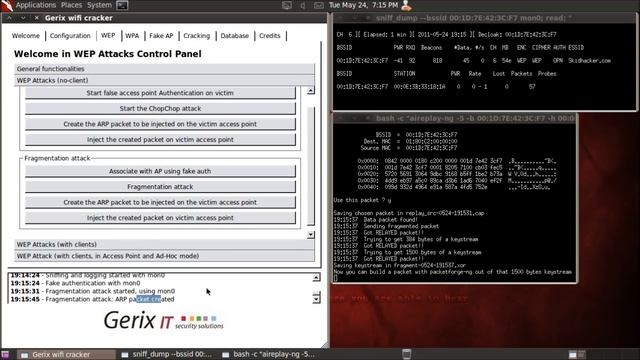Click the Gerix IT security solutions logo
This screenshot has width=640, height=360.
[163, 320]
